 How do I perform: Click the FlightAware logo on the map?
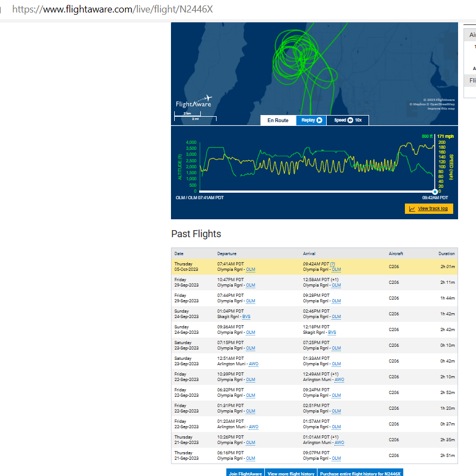(x=193, y=101)
